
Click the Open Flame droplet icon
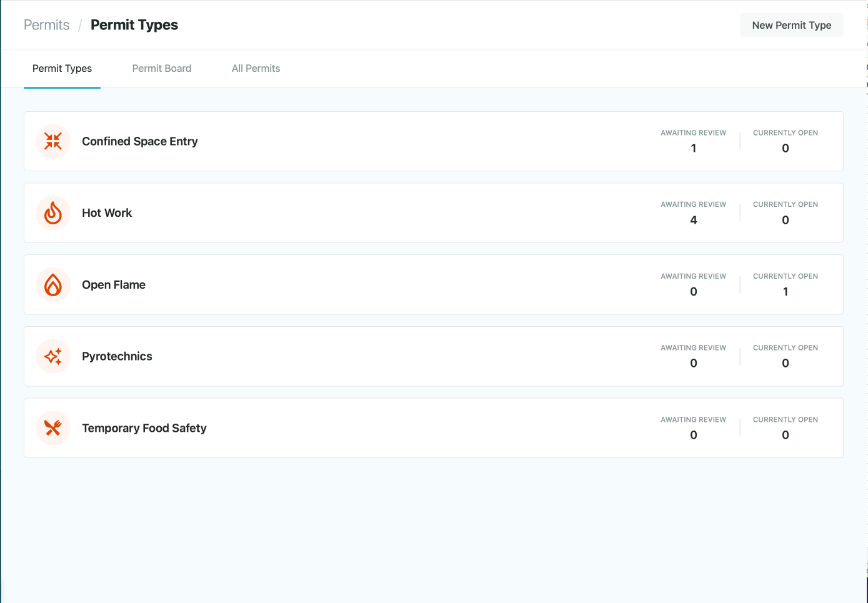(x=53, y=285)
